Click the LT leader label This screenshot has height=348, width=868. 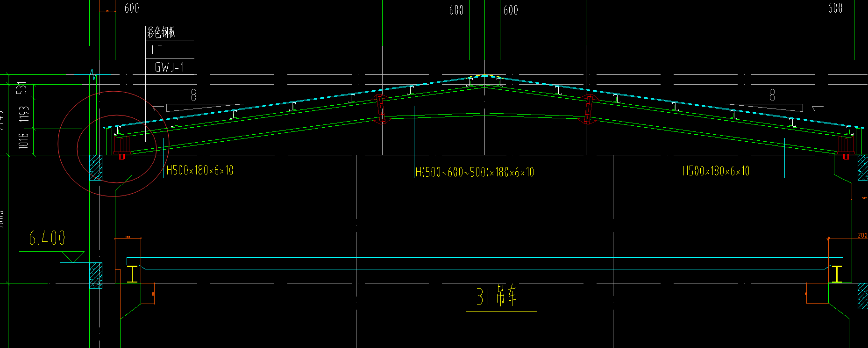coord(157,50)
